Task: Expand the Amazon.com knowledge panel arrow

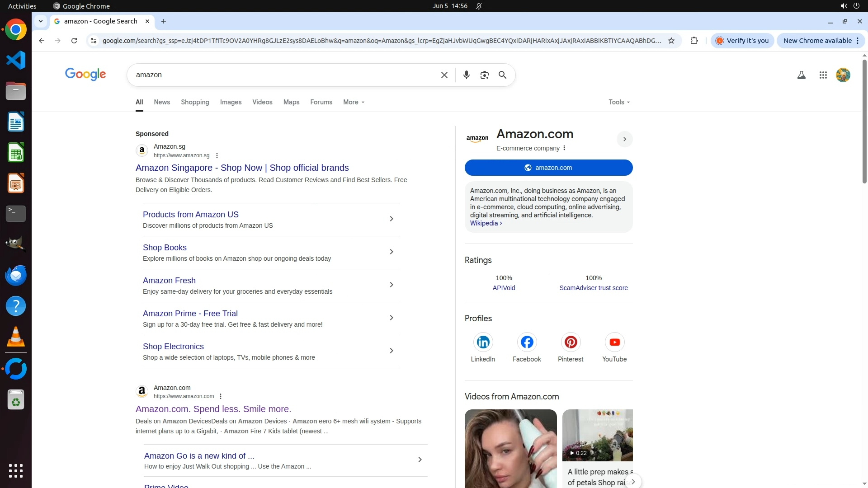Action: (624, 139)
